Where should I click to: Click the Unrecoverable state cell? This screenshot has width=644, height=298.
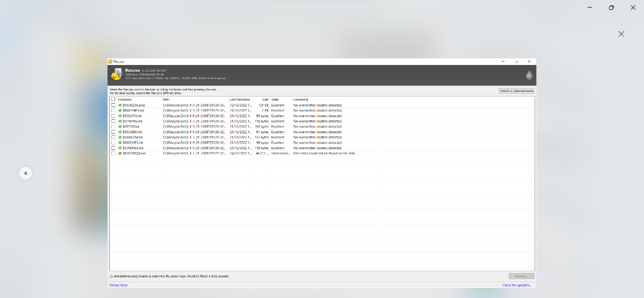pos(281,153)
